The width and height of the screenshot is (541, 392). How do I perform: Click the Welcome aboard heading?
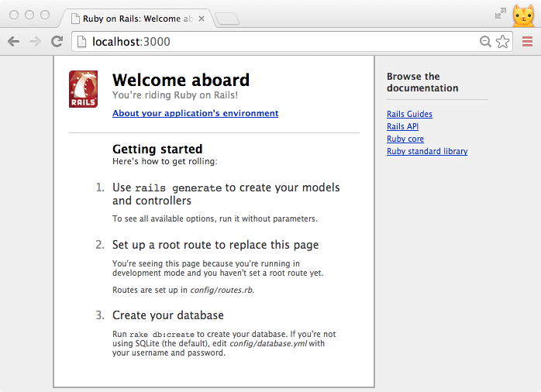click(181, 81)
